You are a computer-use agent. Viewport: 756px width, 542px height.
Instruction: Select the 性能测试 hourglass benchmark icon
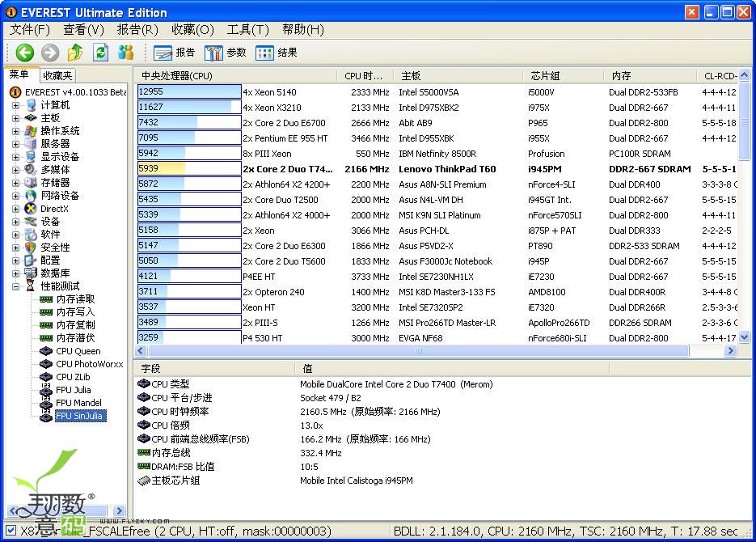point(31,286)
